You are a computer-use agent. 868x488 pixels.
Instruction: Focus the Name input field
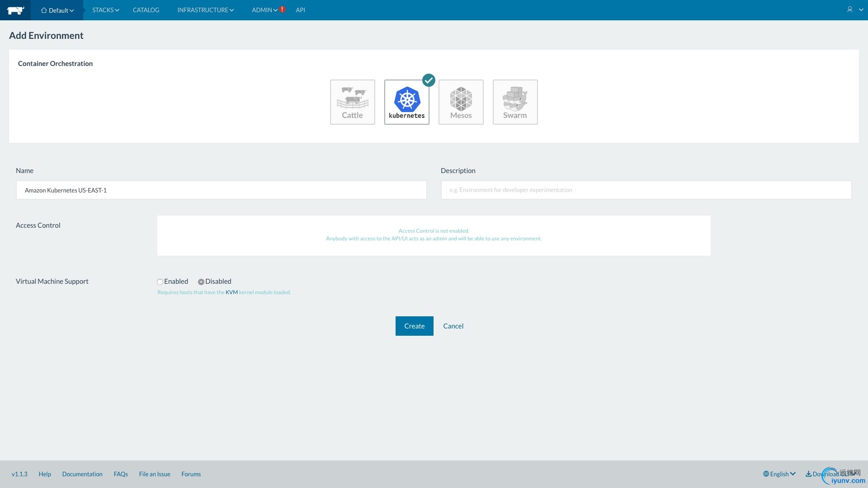[222, 190]
